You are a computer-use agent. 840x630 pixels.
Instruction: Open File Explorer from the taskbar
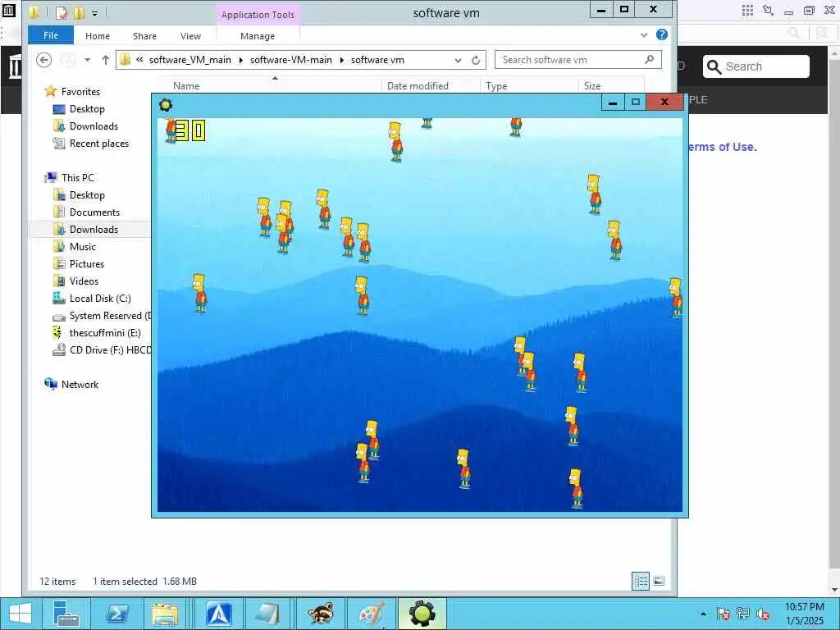[165, 614]
